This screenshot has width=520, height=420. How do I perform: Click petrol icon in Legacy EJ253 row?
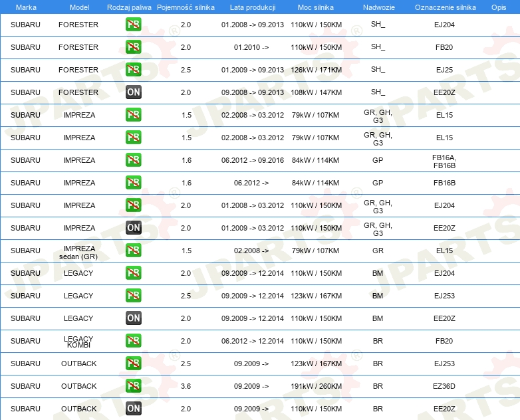(x=133, y=296)
